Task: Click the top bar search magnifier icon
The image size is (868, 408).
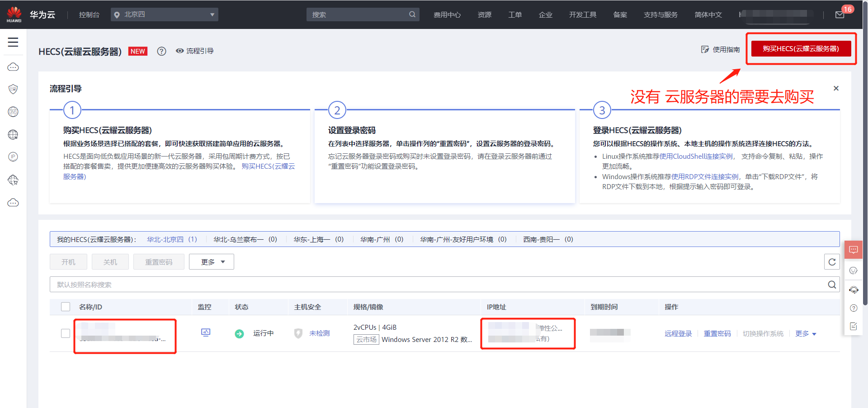Action: click(x=412, y=14)
